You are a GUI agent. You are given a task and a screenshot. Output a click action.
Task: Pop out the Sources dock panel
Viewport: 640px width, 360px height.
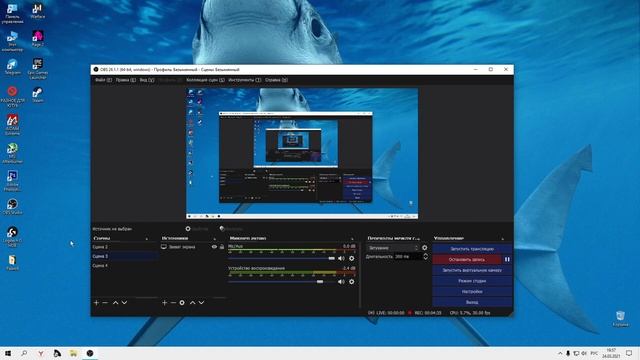click(215, 238)
